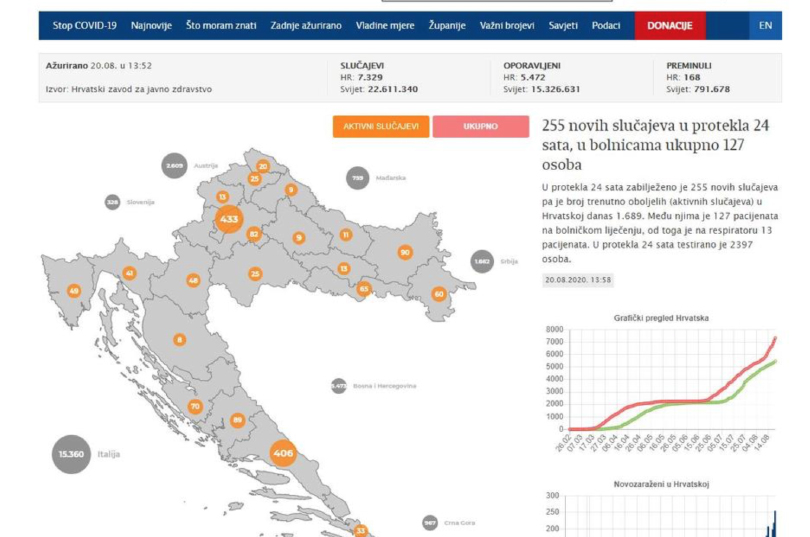The width and height of the screenshot is (810, 537).
Task: Select the Austrija 2.609 bubble
Action: pos(174,165)
